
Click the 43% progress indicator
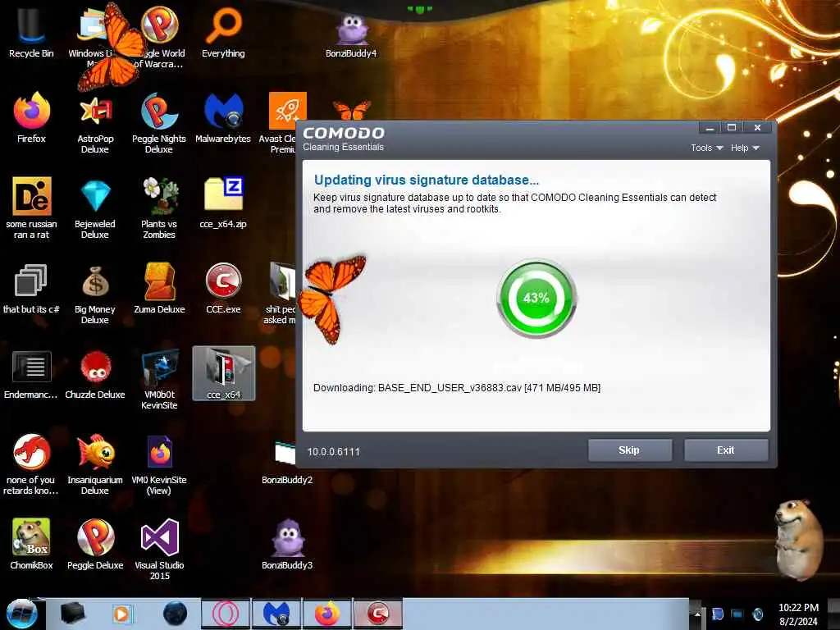pyautogui.click(x=536, y=298)
